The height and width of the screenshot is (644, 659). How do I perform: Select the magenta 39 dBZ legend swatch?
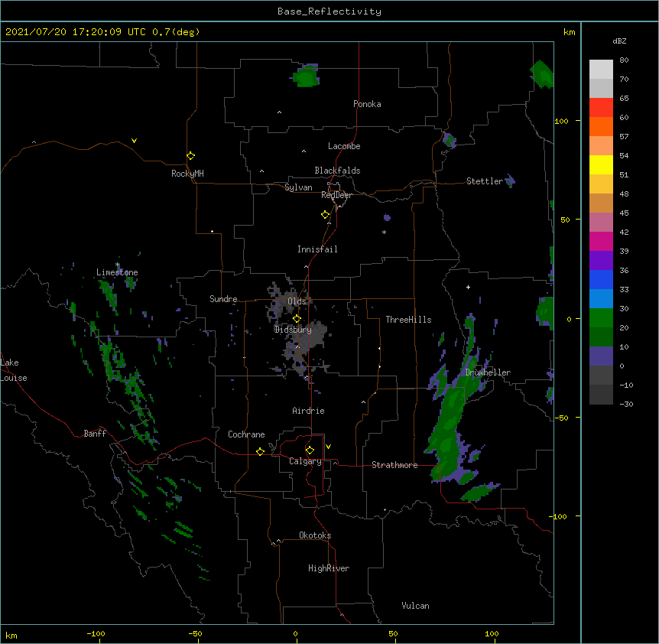601,241
